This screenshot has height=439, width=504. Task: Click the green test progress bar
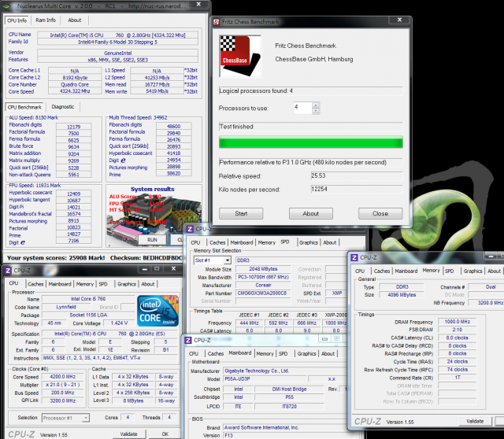point(311,142)
